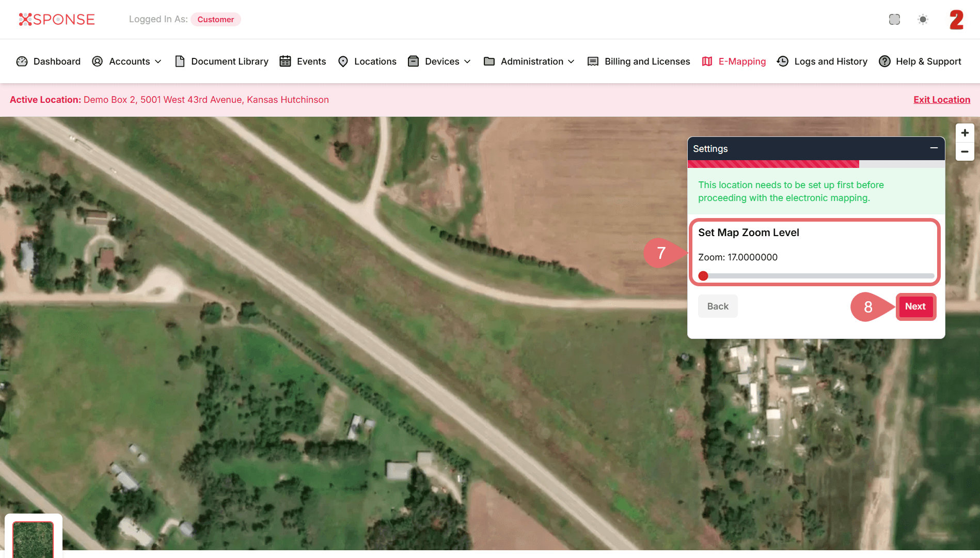This screenshot has height=558, width=980.
Task: Click the map zoom out minus button
Action: (x=965, y=152)
